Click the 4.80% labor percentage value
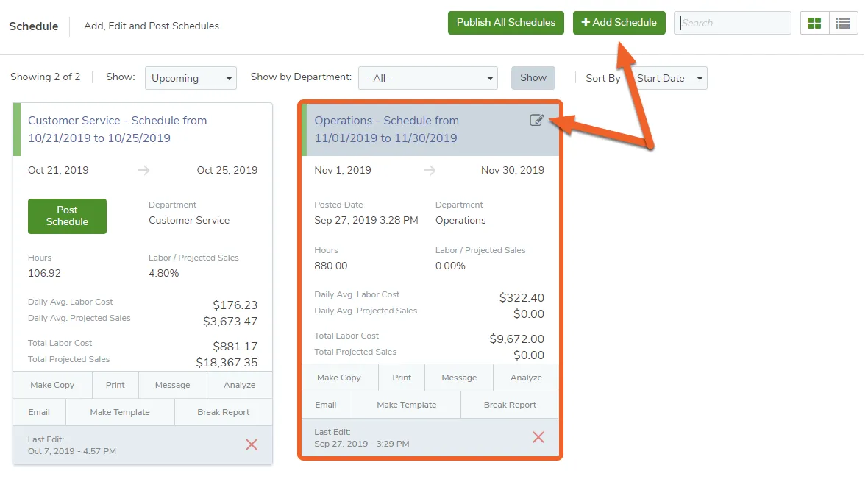 [164, 273]
